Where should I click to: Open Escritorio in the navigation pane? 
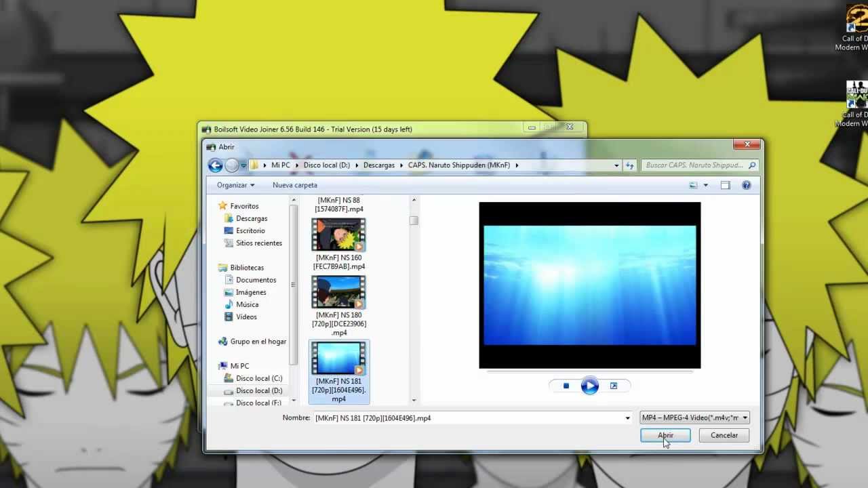pos(250,230)
